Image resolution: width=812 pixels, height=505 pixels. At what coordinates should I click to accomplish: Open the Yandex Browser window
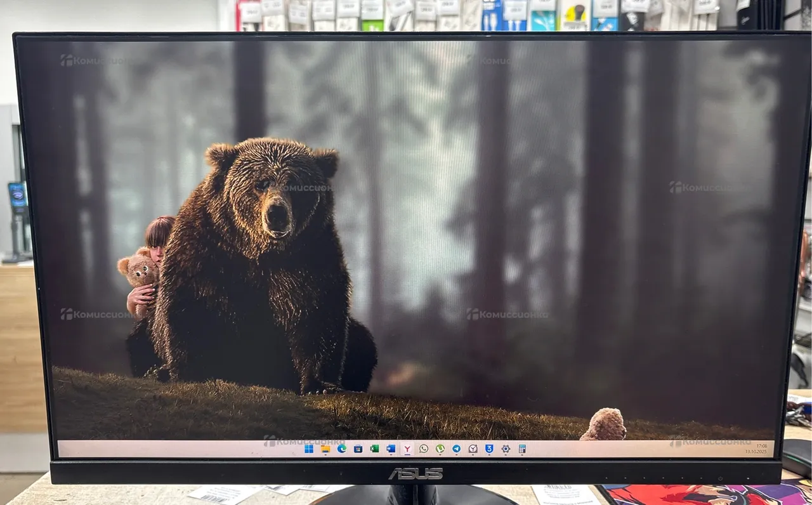(407, 449)
